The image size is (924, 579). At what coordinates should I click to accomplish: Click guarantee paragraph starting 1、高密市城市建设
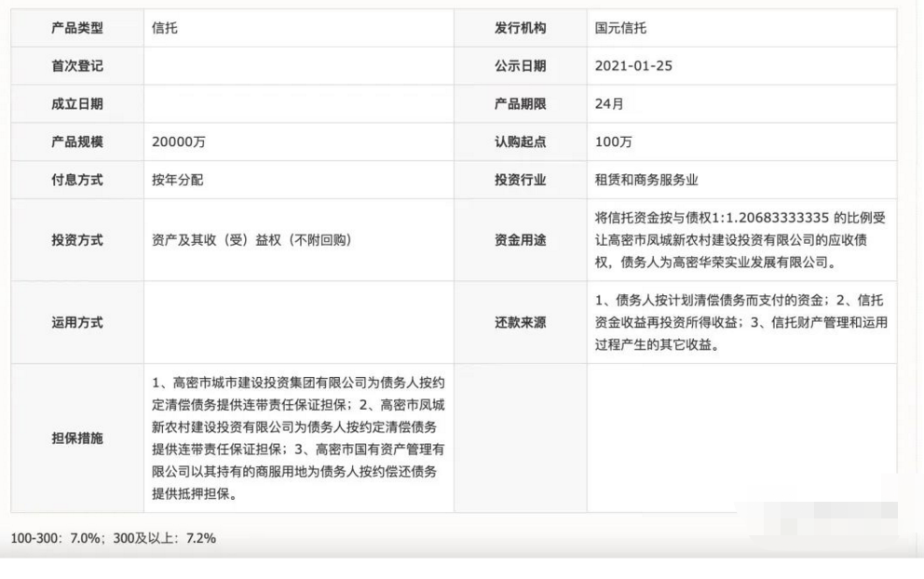298,438
